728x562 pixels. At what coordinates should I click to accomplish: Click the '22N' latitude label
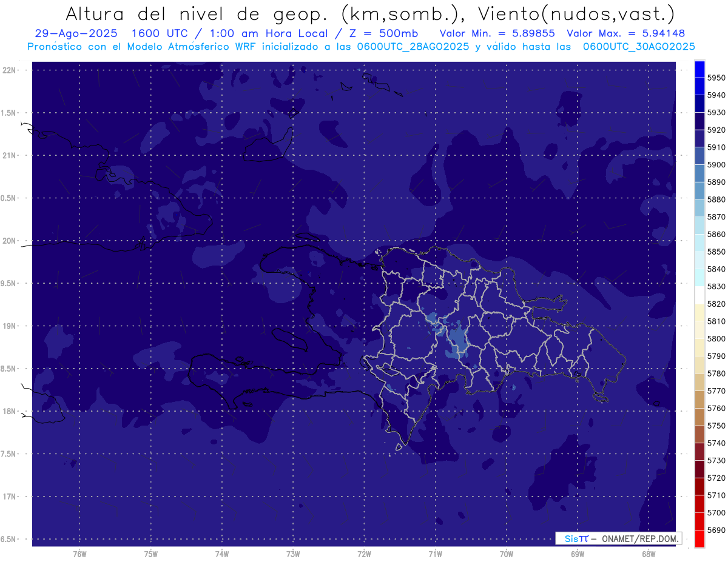point(10,70)
